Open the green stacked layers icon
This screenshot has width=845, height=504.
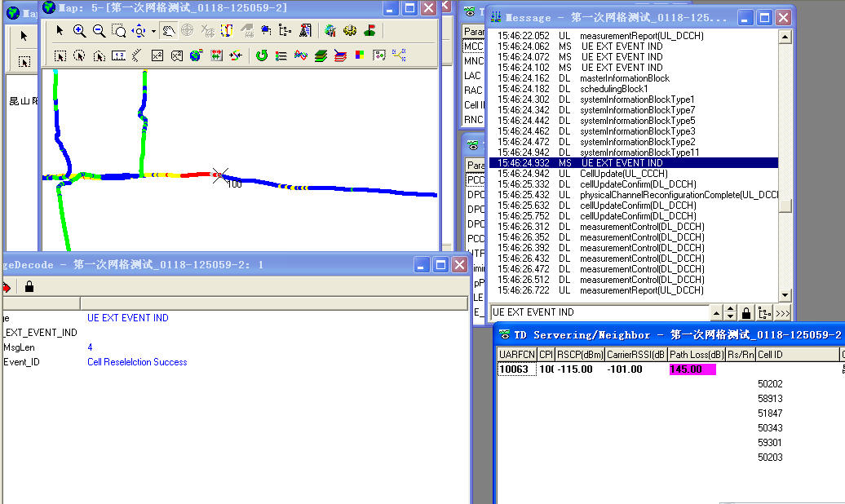pos(321,55)
